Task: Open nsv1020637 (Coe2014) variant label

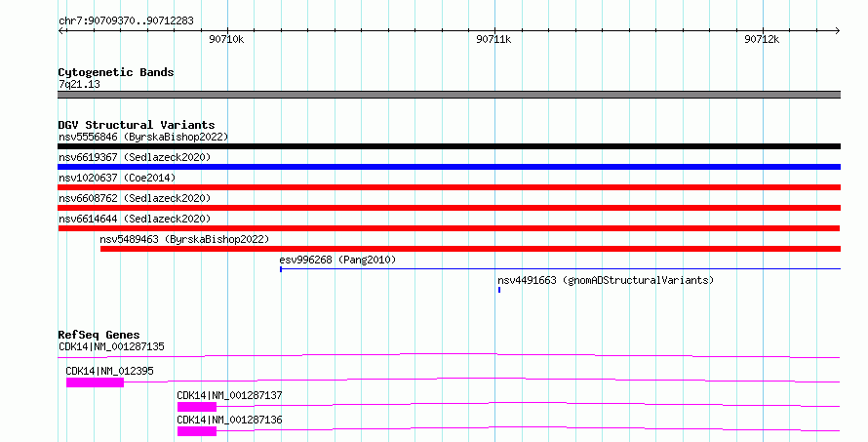Action: point(117,178)
